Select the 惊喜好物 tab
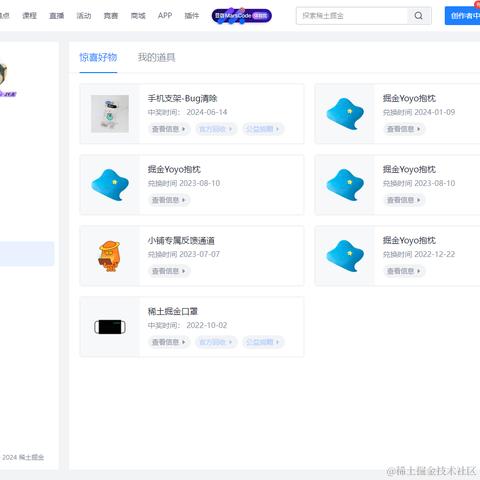Viewport: 480px width, 480px height. pyautogui.click(x=98, y=57)
